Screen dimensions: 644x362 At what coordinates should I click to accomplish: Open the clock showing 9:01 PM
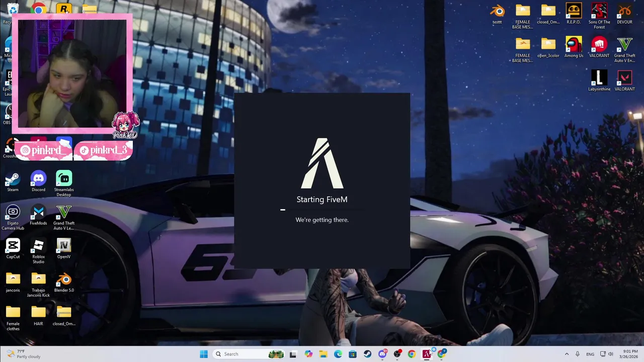630,354
